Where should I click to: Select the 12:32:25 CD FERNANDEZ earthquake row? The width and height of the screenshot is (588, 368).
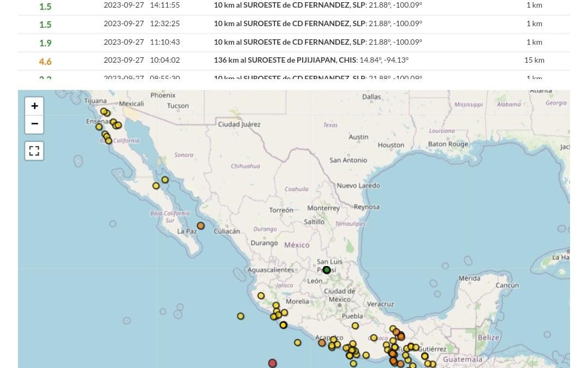(x=294, y=24)
